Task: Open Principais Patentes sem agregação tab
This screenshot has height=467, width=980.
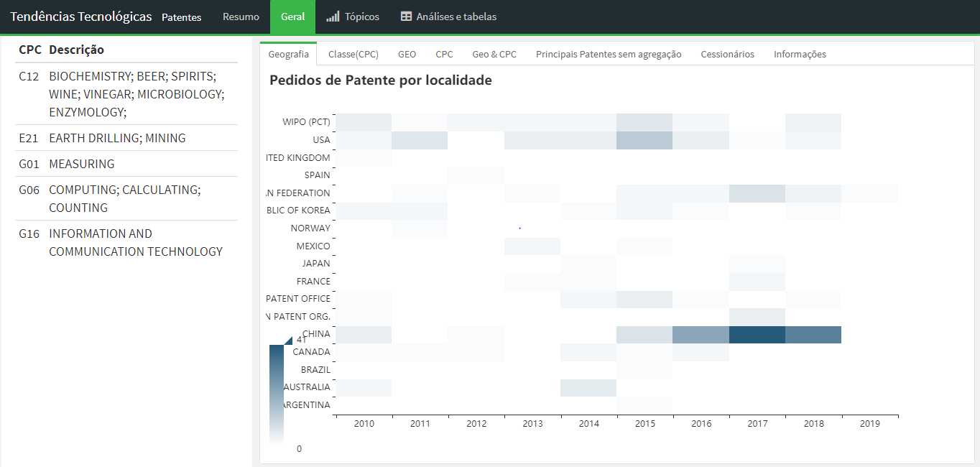Action: [609, 54]
